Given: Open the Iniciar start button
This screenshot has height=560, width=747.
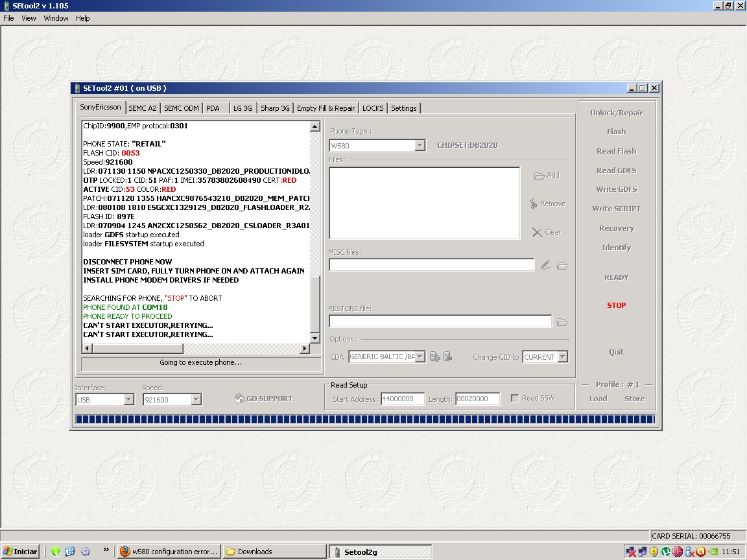Looking at the screenshot, I should 21,552.
